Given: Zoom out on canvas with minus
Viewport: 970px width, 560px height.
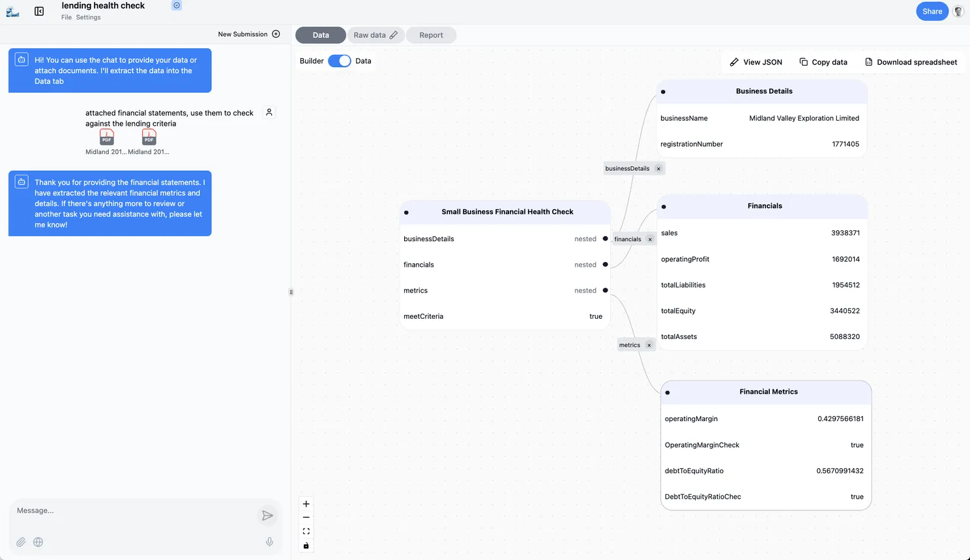Looking at the screenshot, I should click(306, 518).
